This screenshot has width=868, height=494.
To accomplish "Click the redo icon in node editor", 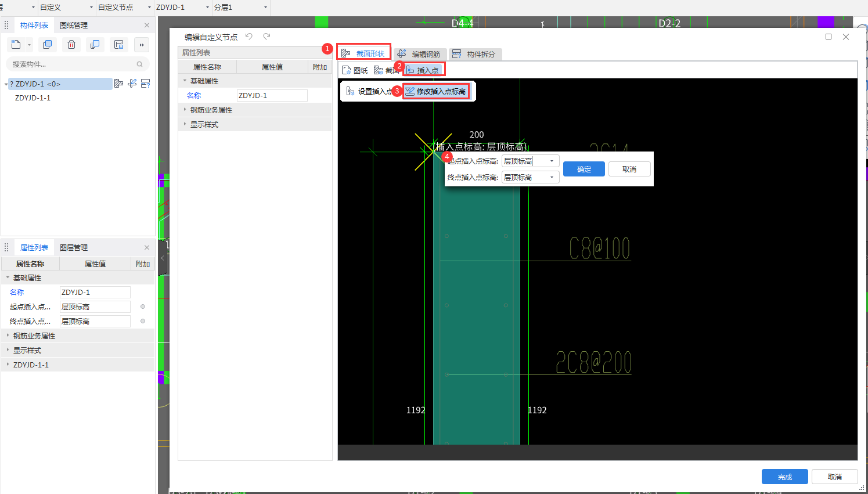I will point(266,37).
